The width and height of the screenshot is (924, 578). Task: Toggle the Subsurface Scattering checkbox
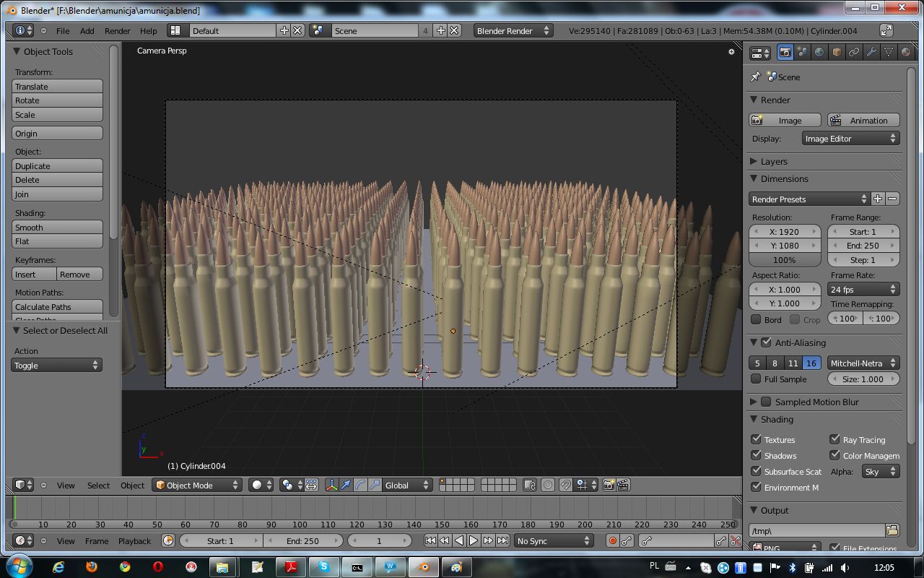click(756, 471)
